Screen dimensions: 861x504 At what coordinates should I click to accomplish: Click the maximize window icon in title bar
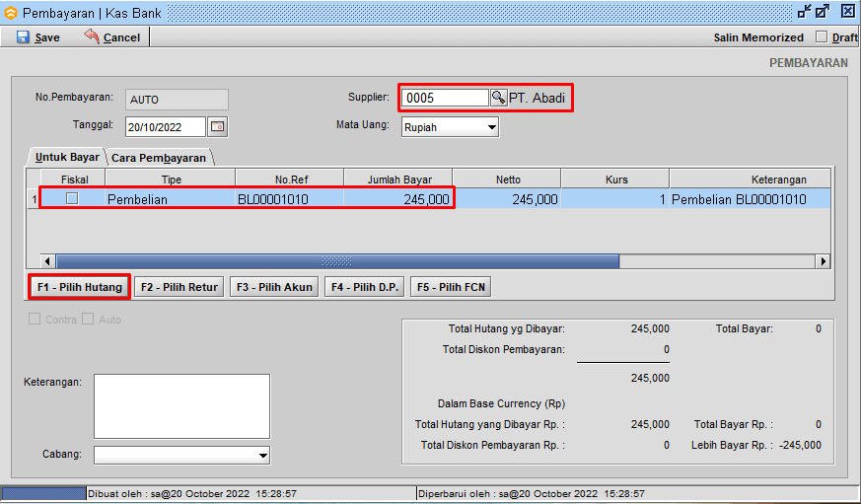[x=823, y=12]
